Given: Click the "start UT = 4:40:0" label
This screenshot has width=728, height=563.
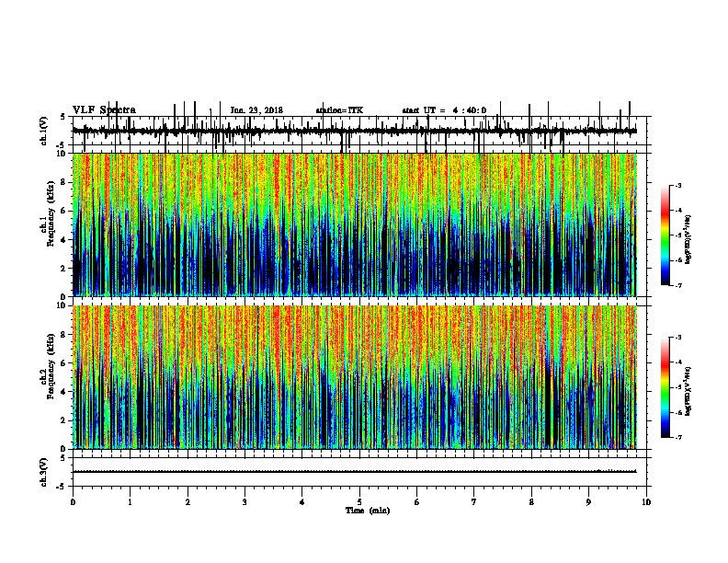Looking at the screenshot, I should pos(444,110).
